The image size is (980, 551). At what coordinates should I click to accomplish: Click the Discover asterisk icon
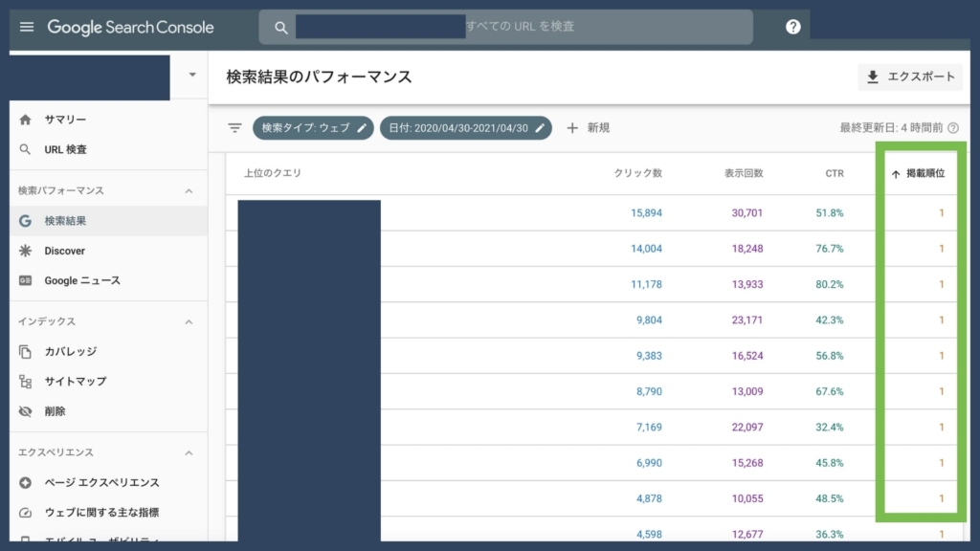pos(25,251)
